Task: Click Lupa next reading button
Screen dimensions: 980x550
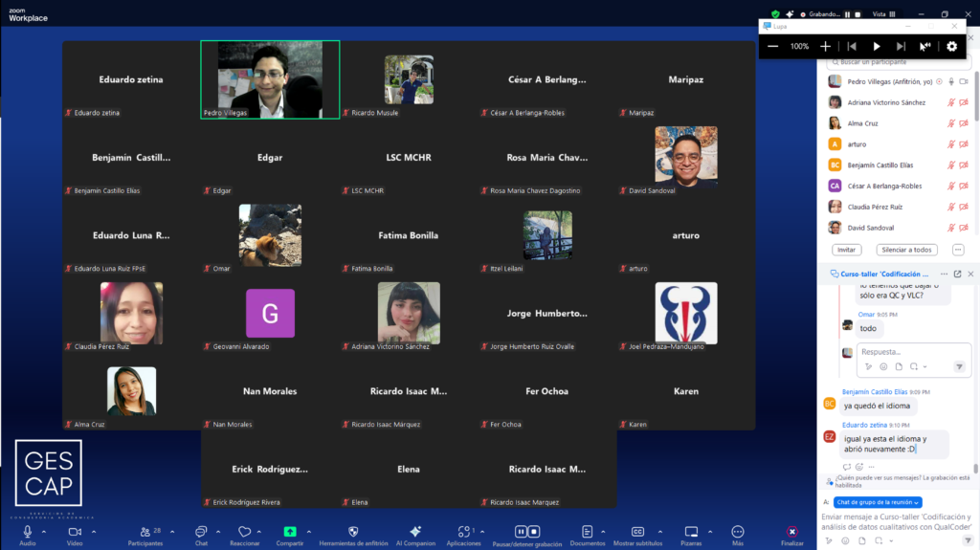Action: (x=901, y=46)
